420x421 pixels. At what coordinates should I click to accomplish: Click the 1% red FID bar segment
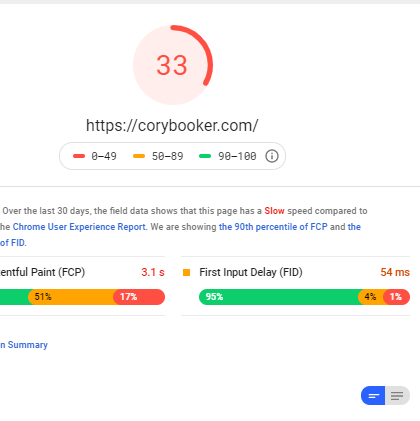[396, 297]
